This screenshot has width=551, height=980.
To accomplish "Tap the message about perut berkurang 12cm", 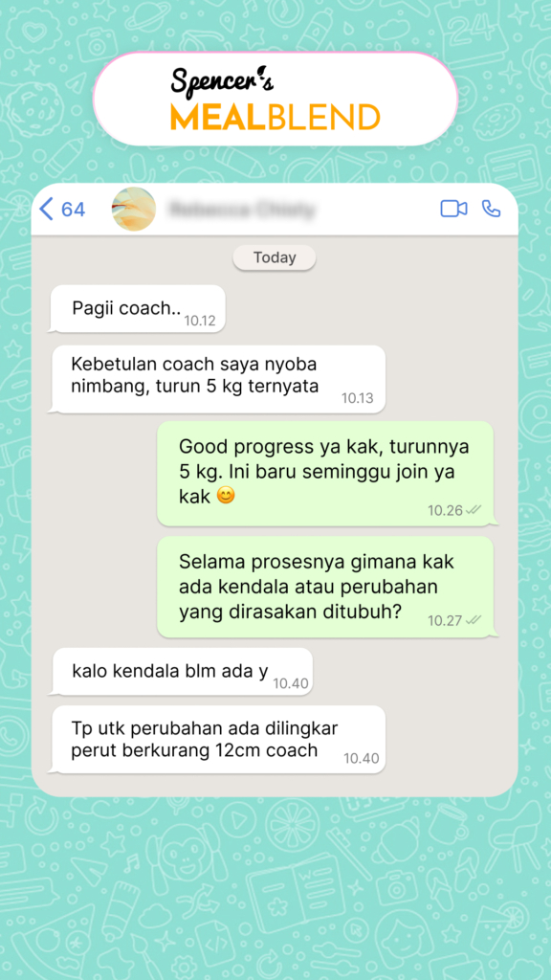I will tap(218, 740).
